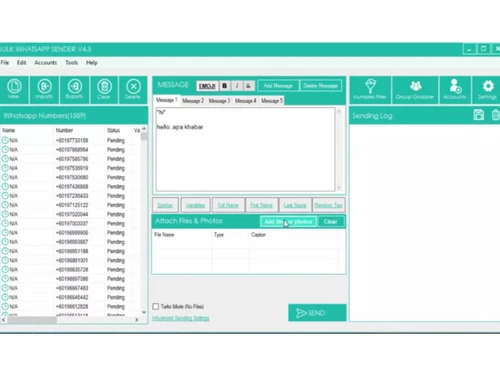
Task: Click the numbers list vertical scrollbar thumb
Action: click(144, 136)
